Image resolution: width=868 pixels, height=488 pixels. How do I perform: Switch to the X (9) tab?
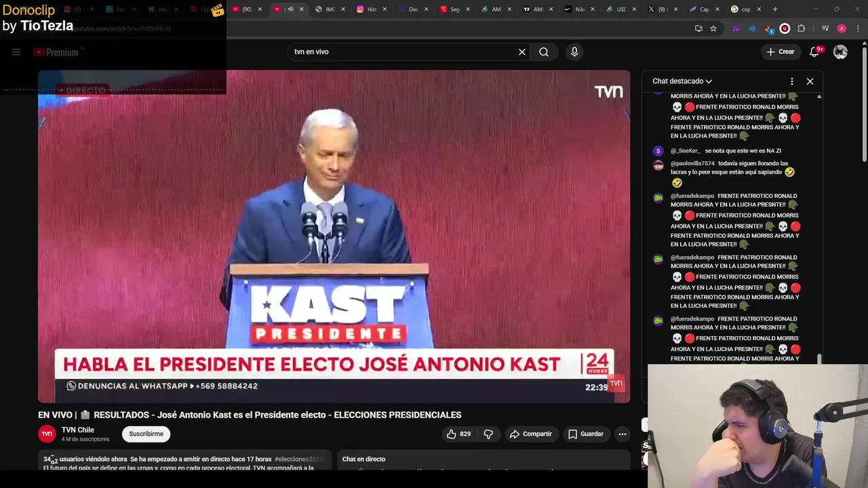(x=661, y=9)
